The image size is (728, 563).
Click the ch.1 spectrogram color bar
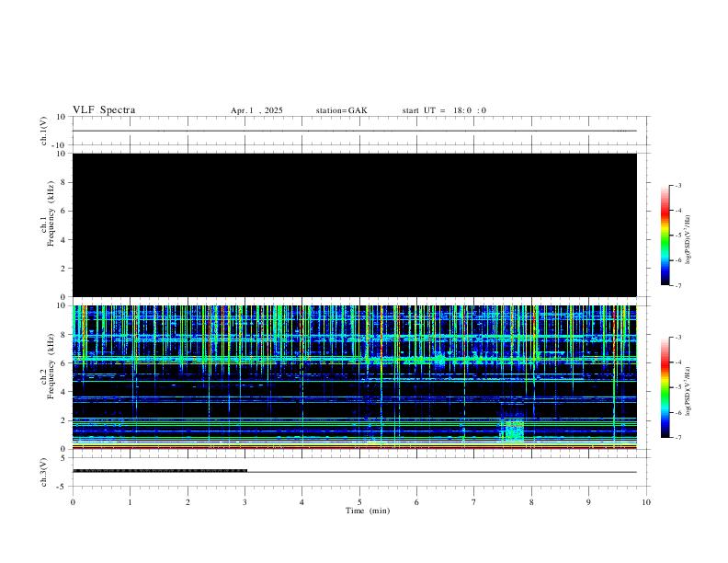click(665, 236)
